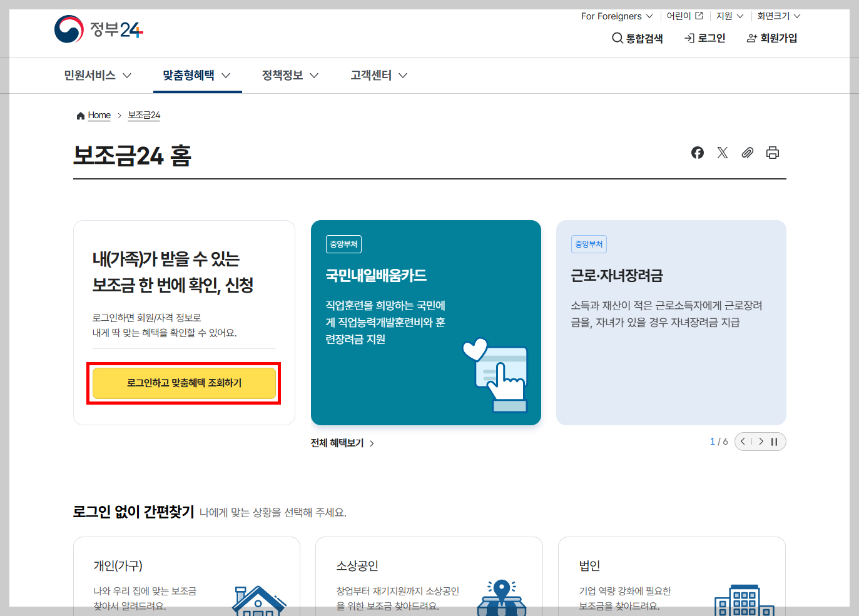Screen dimensions: 859x616
Task: Click 로그인하고 맞춤혜택 조회하기 button
Action: click(184, 383)
